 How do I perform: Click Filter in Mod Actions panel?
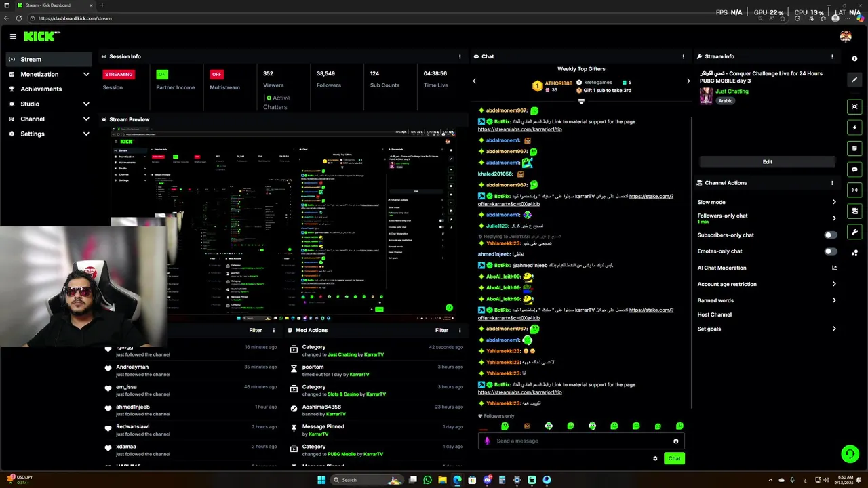pyautogui.click(x=441, y=331)
